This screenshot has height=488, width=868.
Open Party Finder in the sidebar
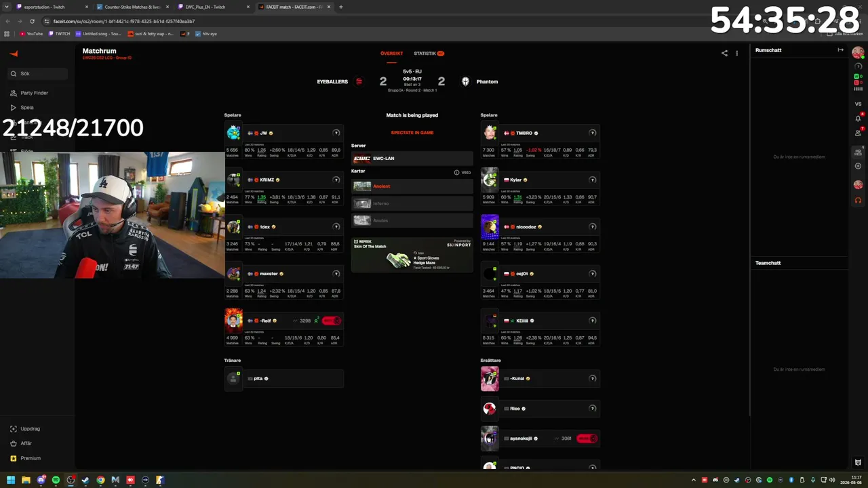34,93
